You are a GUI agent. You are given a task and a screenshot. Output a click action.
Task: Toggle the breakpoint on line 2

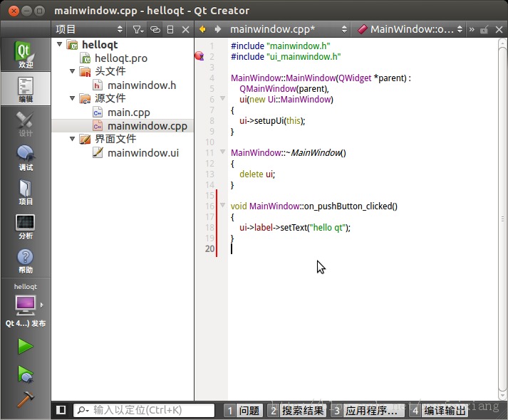click(199, 56)
